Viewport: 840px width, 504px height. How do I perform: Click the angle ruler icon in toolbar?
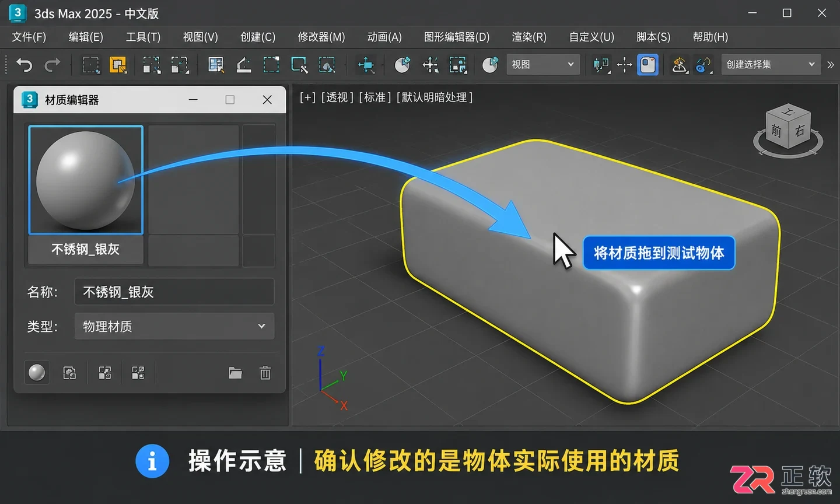pos(244,65)
